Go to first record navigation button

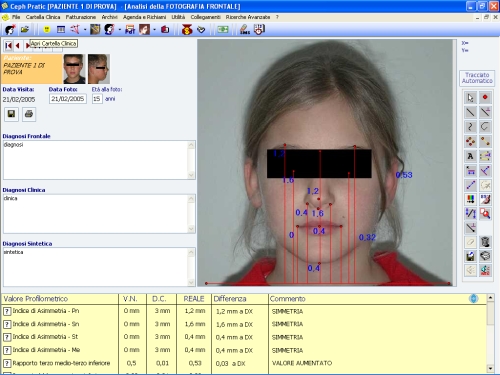click(9, 45)
